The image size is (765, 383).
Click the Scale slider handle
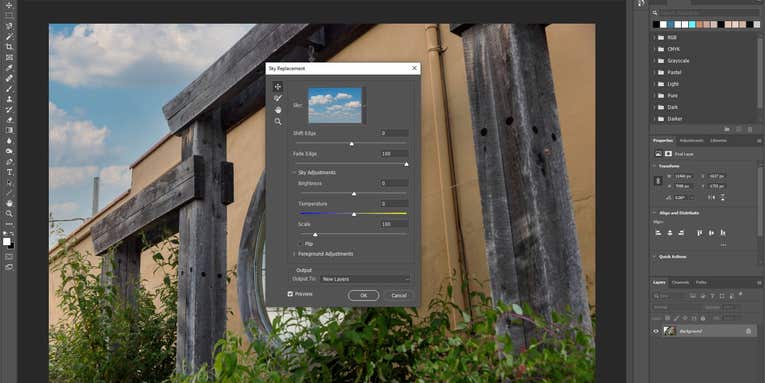315,235
